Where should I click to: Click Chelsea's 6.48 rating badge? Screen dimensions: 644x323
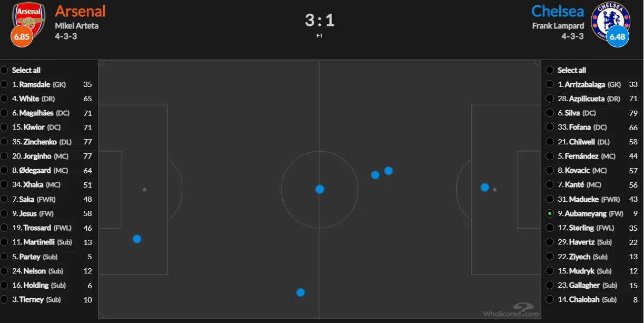[x=617, y=36]
